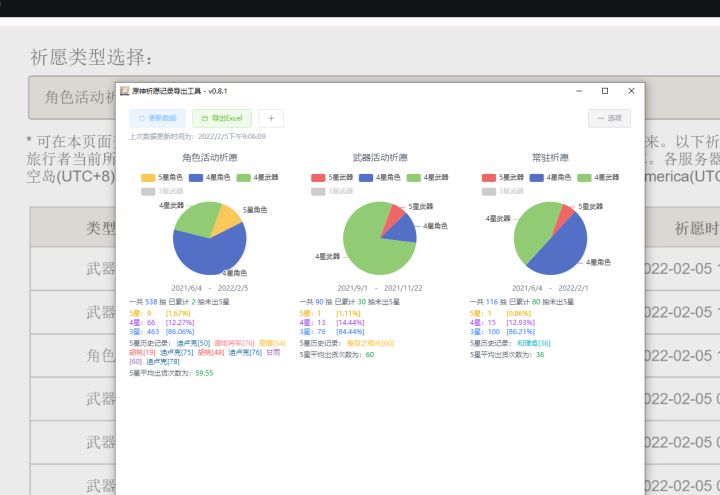Click date range 2021/9/1 - 2021/11/22
720x495 pixels.
click(x=380, y=288)
